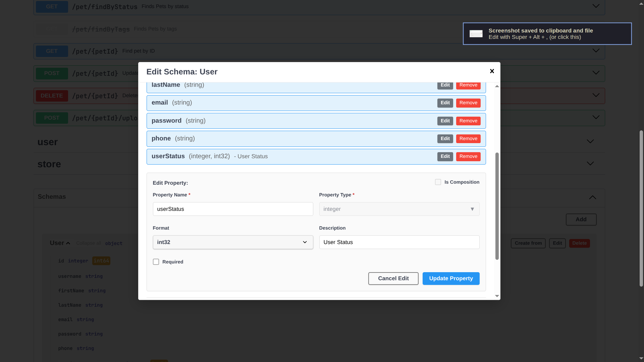
Task: Click '/pet/findByTags' path text
Action: coord(101,29)
